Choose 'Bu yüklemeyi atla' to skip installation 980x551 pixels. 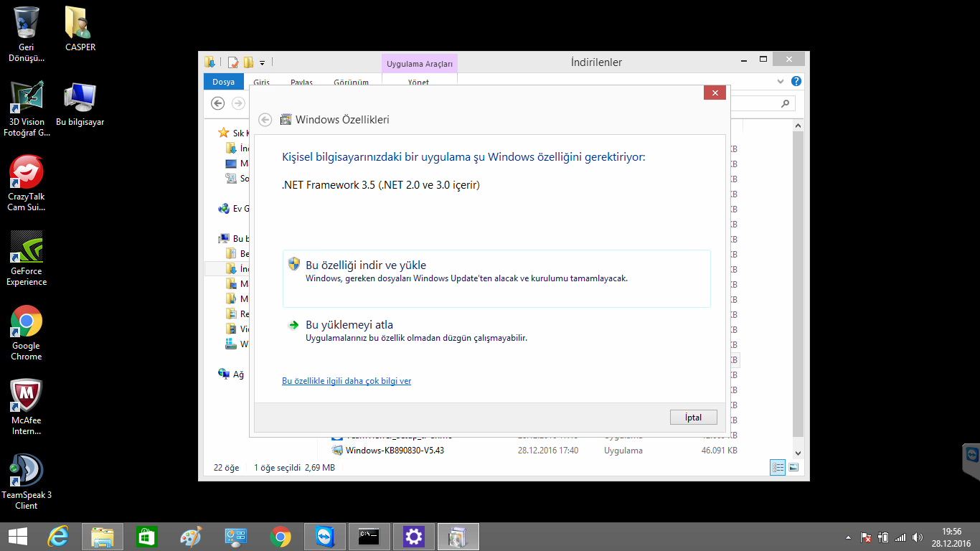[x=348, y=324]
